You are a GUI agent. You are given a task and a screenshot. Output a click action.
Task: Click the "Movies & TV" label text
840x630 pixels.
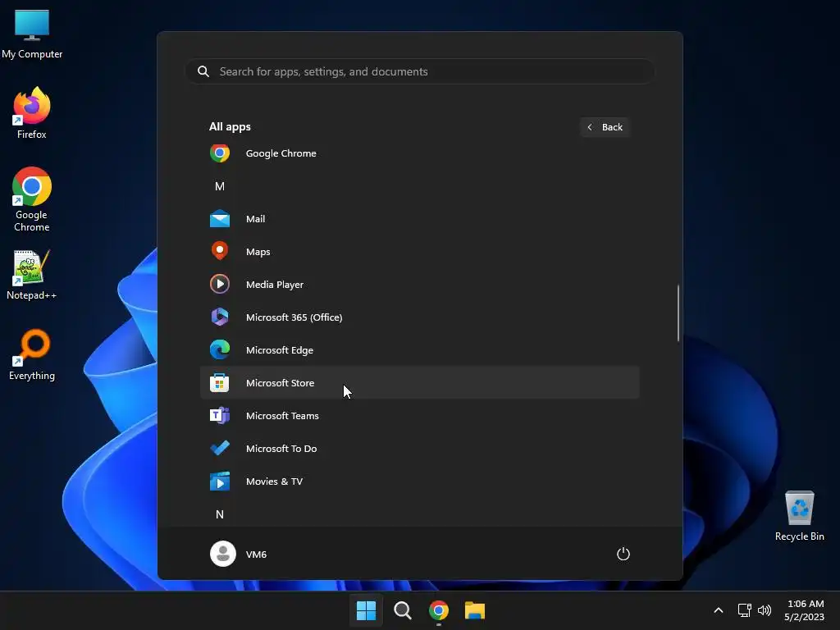click(274, 481)
